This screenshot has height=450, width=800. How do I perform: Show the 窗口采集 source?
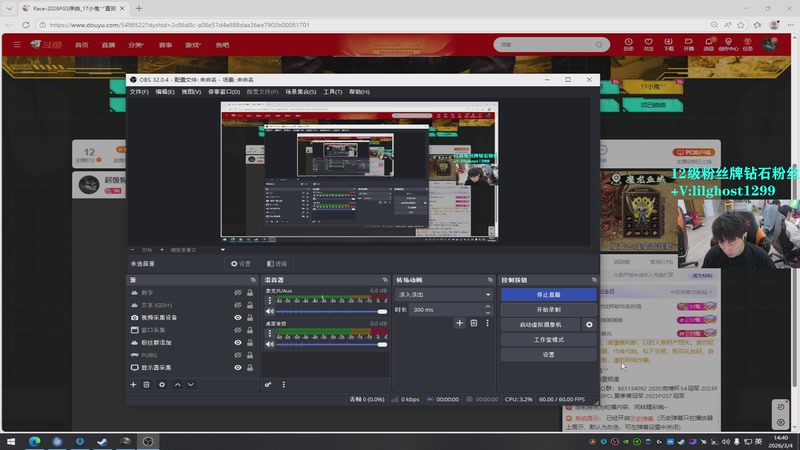point(238,330)
